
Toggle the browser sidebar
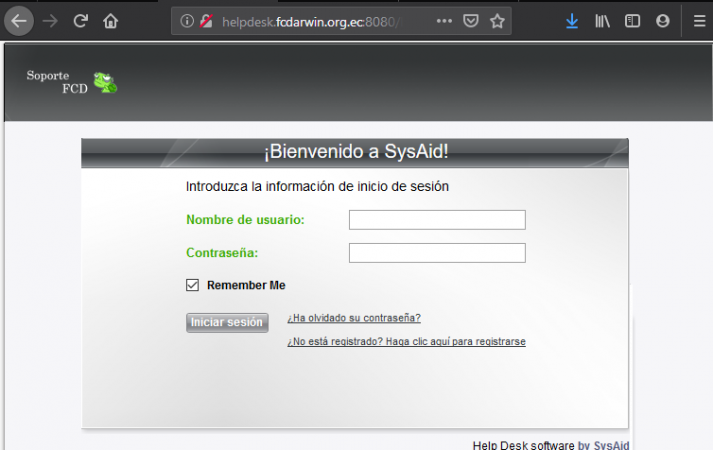click(633, 21)
